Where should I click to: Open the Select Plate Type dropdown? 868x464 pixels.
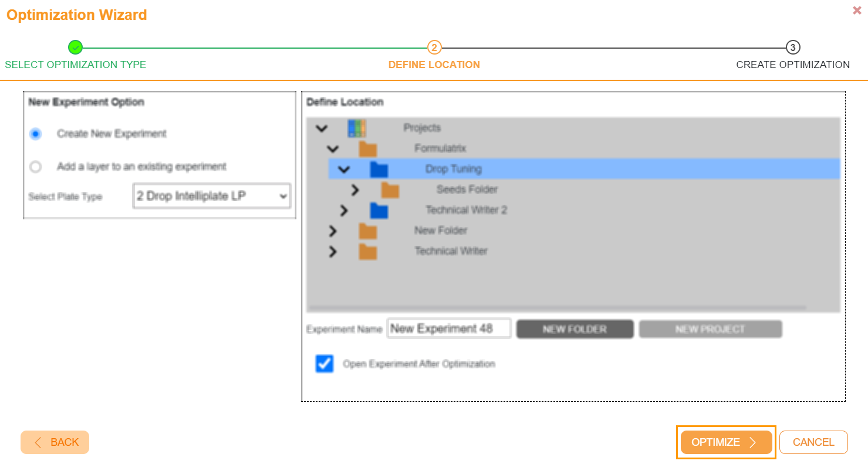coord(212,197)
